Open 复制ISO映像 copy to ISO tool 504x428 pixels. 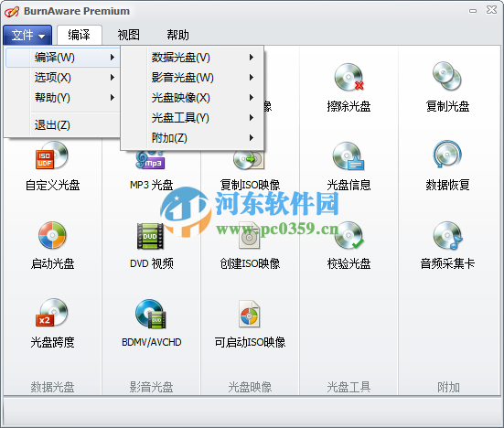[x=250, y=170]
